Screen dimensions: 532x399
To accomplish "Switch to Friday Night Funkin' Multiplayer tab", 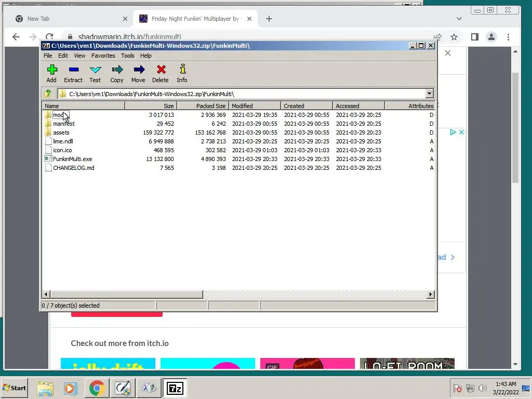I will pos(195,19).
